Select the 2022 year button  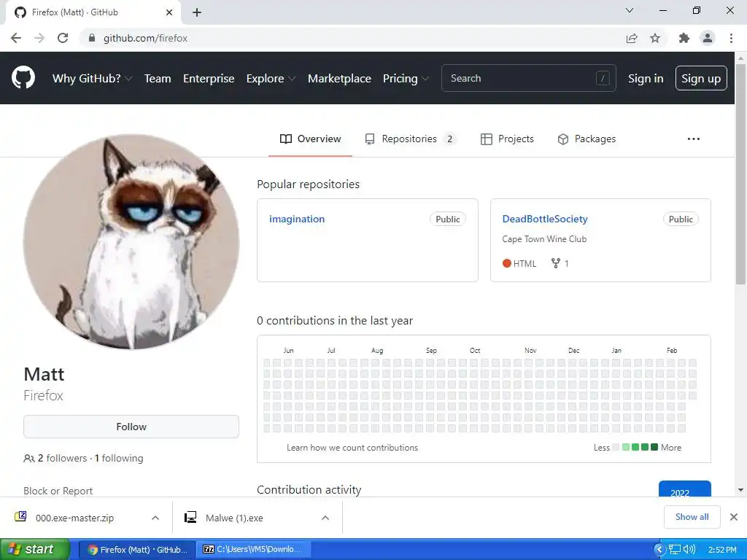click(684, 489)
